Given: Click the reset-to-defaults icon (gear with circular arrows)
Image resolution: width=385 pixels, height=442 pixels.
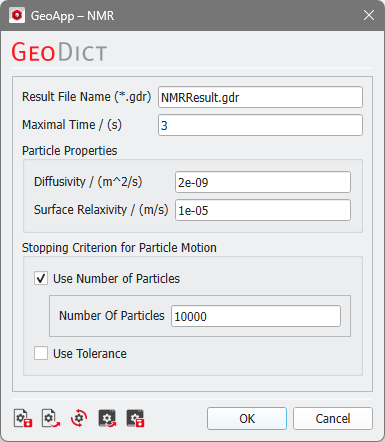Looking at the screenshot, I should click(x=79, y=418).
